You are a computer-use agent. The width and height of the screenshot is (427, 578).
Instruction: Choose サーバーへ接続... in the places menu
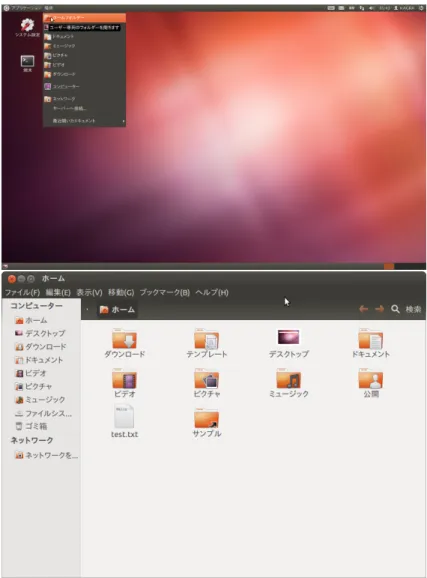coord(84,108)
